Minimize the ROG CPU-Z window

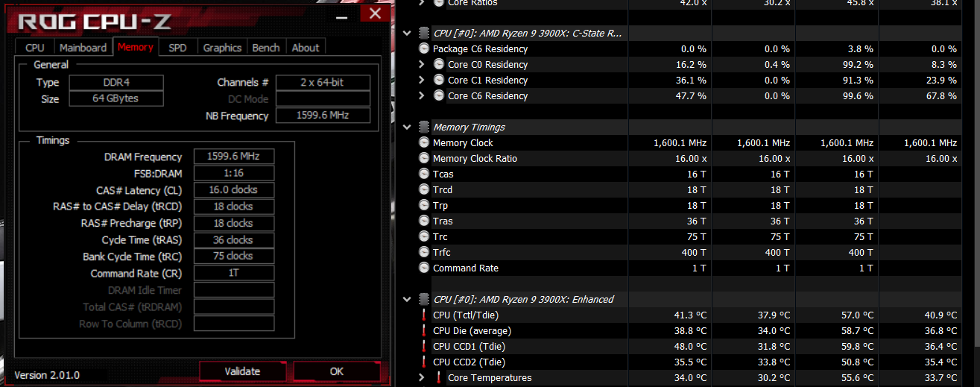(342, 15)
